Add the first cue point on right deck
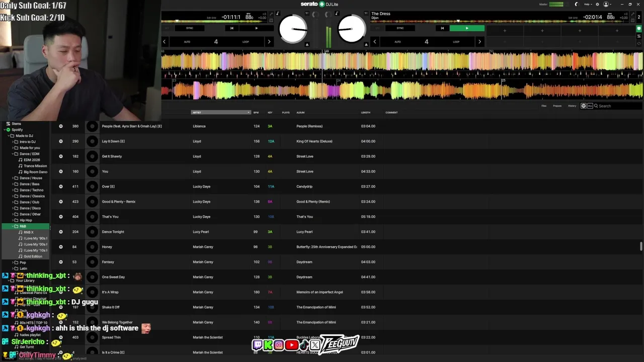Screen dimensions: 644x362 tap(505, 31)
